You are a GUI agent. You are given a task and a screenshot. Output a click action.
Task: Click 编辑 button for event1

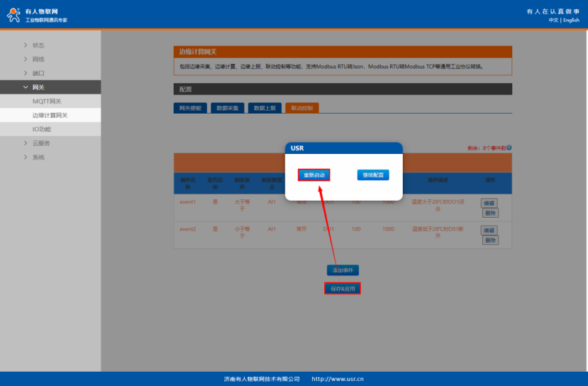(489, 203)
